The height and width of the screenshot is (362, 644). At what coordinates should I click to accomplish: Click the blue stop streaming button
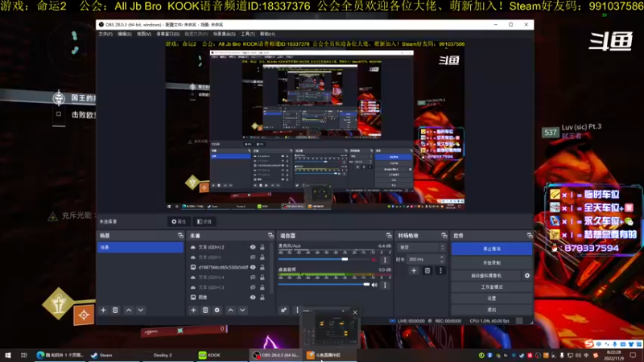[492, 249]
